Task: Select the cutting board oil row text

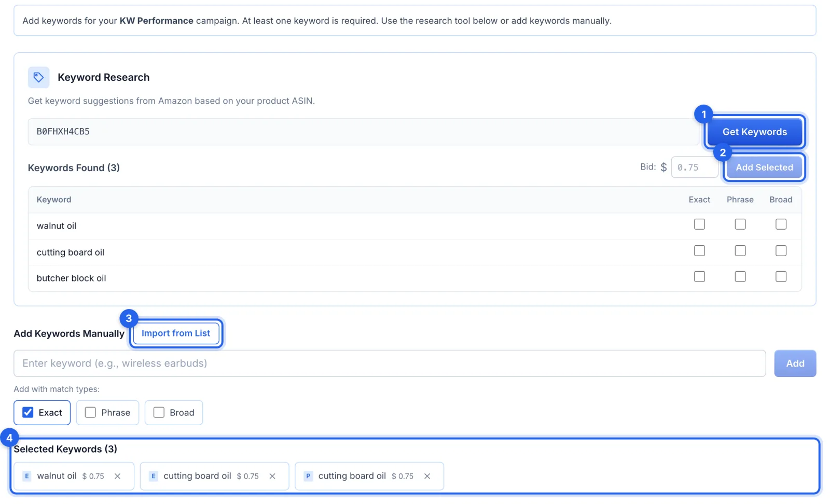Action: (71, 253)
